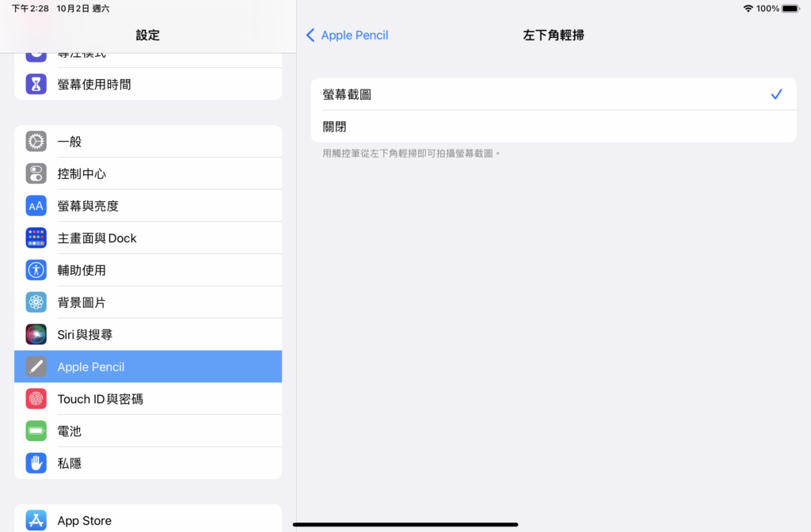Viewport: 811px width, 532px height.
Task: Open App Store settings label
Action: 84,521
